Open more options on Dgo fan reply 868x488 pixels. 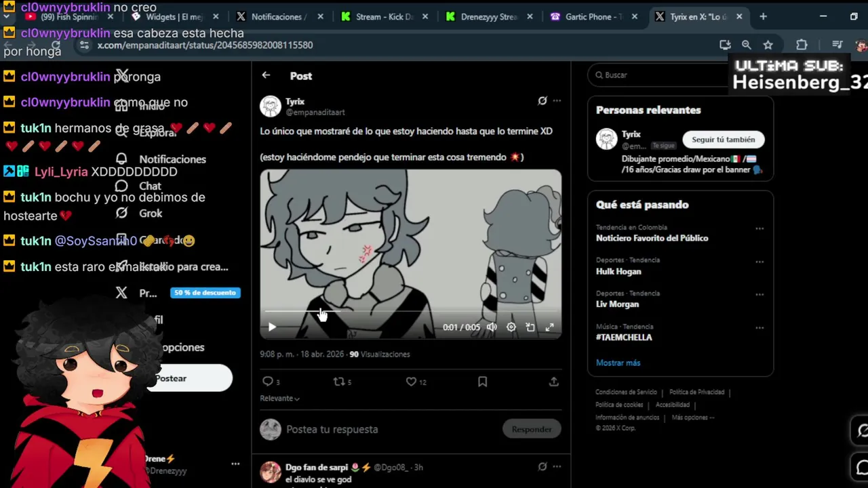(557, 466)
